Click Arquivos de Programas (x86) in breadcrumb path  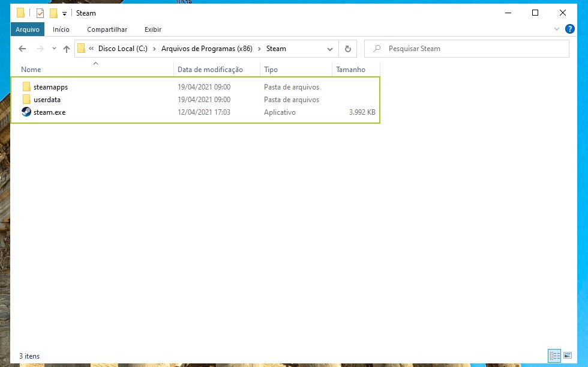click(206, 49)
